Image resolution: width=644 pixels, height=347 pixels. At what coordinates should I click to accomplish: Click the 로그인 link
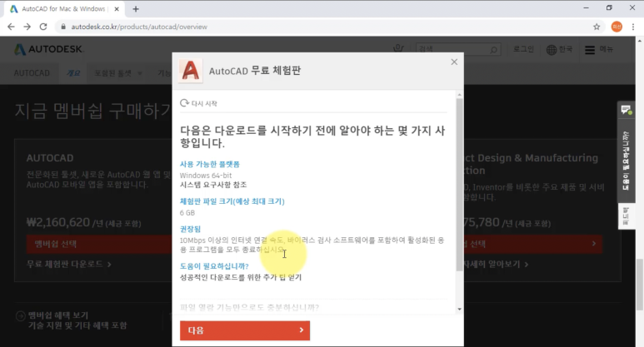(x=523, y=49)
